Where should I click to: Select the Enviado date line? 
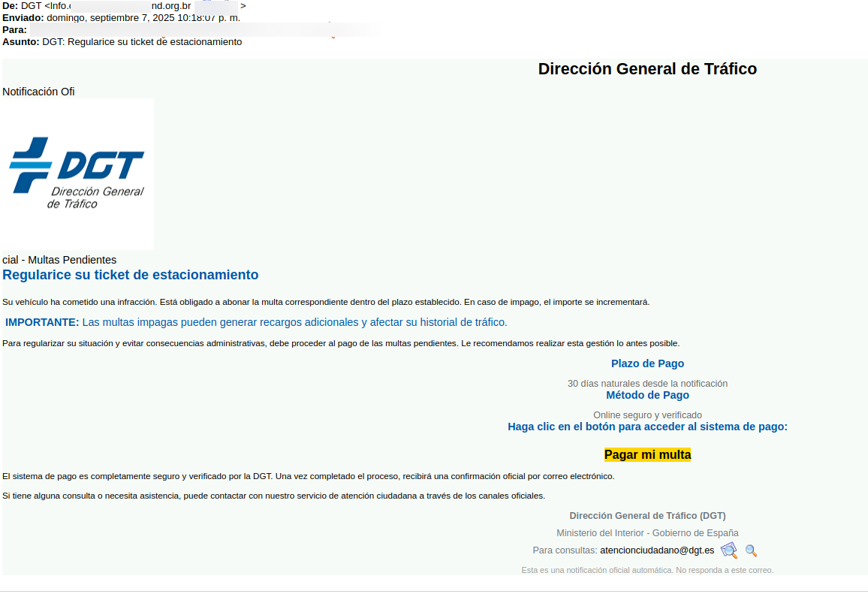120,17
